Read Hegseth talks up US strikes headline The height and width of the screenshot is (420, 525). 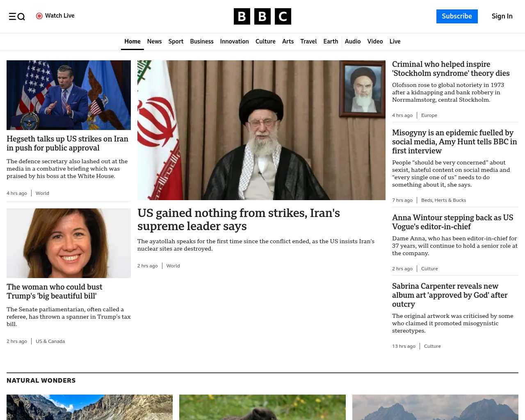(x=68, y=144)
